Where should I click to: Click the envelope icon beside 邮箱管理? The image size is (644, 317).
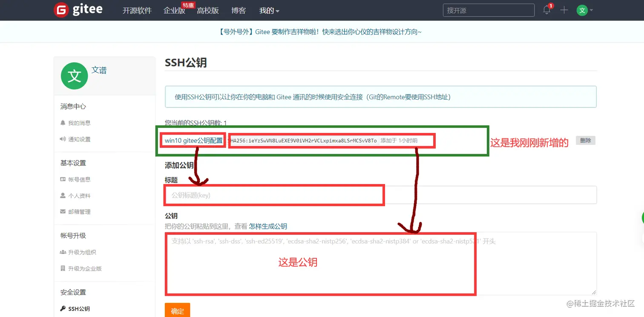[x=63, y=212]
